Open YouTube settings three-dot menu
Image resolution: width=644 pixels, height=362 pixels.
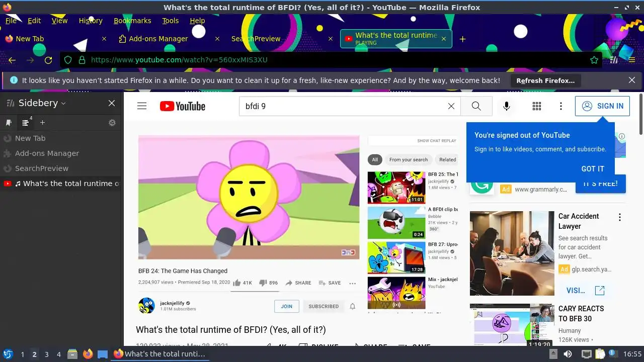561,106
